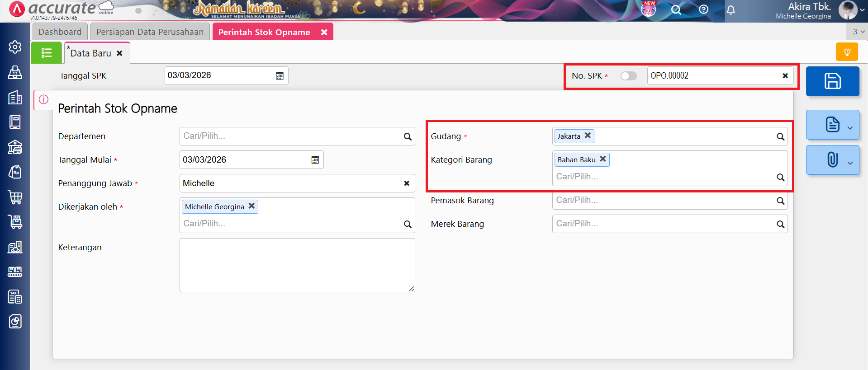
Task: Open the green list view button
Action: (x=46, y=53)
